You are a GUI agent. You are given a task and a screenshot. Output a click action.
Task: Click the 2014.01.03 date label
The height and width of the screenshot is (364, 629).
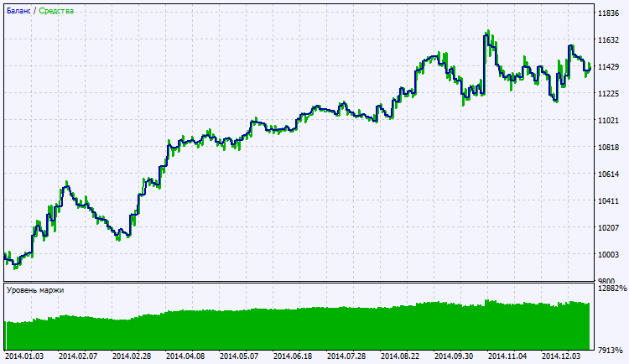[x=24, y=356]
